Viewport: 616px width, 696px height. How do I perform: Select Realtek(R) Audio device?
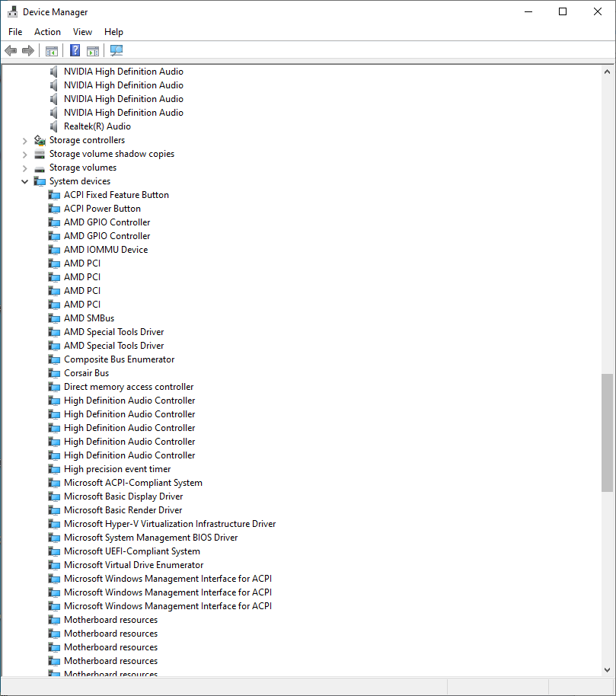(x=97, y=126)
